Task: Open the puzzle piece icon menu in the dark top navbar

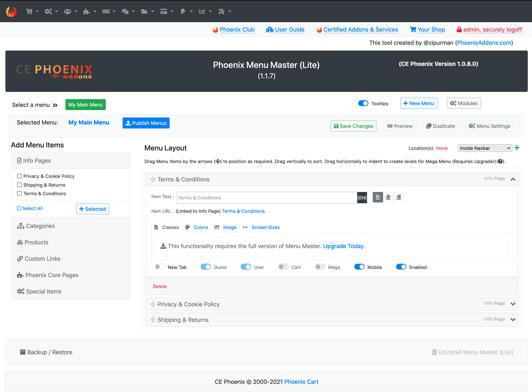Action: coord(90,11)
